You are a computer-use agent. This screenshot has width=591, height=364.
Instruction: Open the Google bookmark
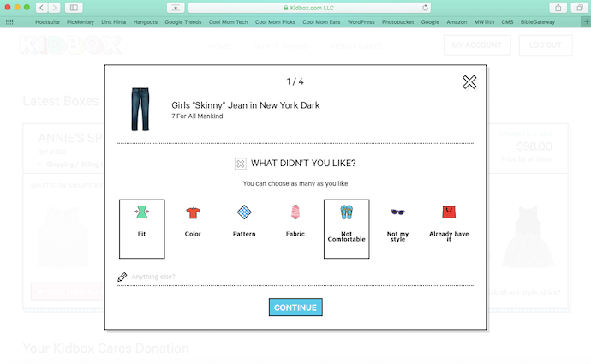430,22
